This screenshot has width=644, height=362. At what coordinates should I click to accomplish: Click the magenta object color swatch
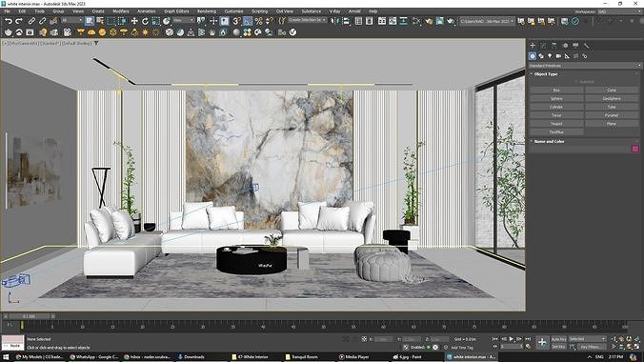[x=635, y=149]
